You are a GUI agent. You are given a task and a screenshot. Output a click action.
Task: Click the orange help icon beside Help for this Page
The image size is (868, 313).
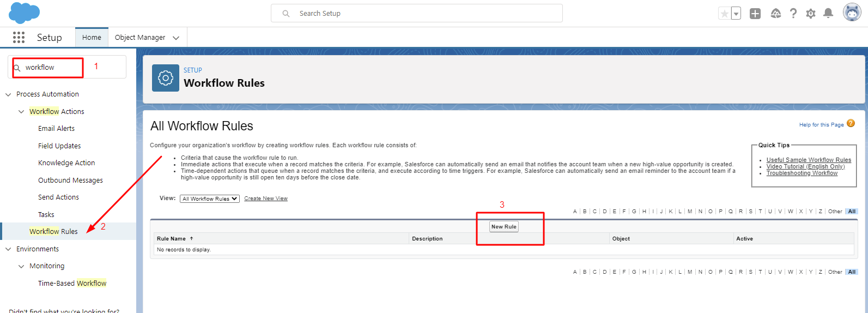[x=851, y=124]
